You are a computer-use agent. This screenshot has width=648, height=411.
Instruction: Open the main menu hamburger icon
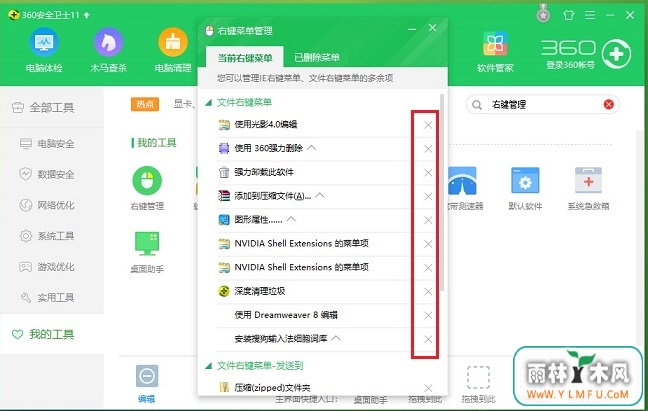click(x=590, y=15)
